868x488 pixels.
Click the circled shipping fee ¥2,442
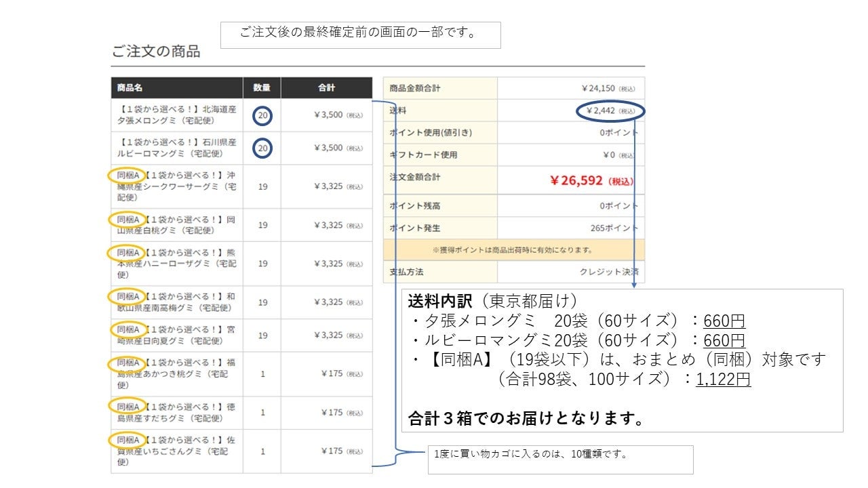click(x=609, y=110)
